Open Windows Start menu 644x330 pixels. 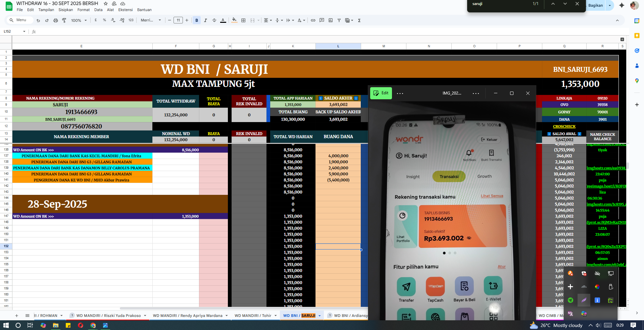click(6, 325)
